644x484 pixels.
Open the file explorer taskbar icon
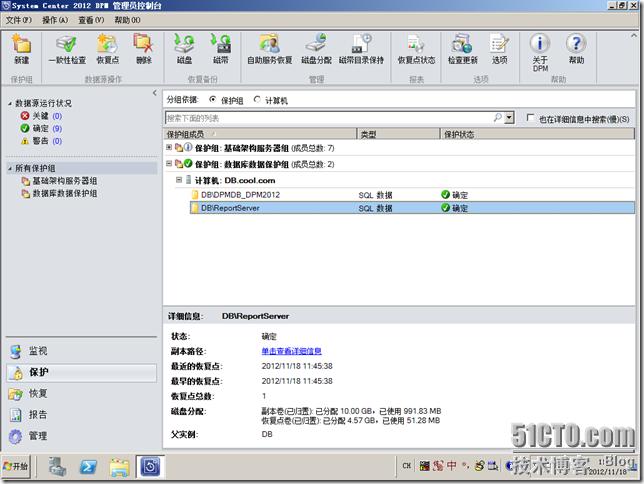pyautogui.click(x=119, y=467)
